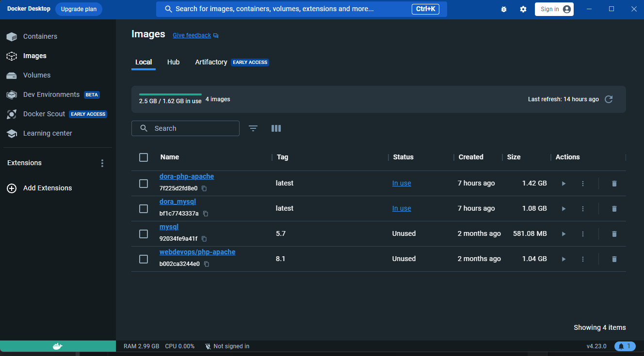The width and height of the screenshot is (644, 356).
Task: Check the dora_mysql image checkbox
Action: 144,209
